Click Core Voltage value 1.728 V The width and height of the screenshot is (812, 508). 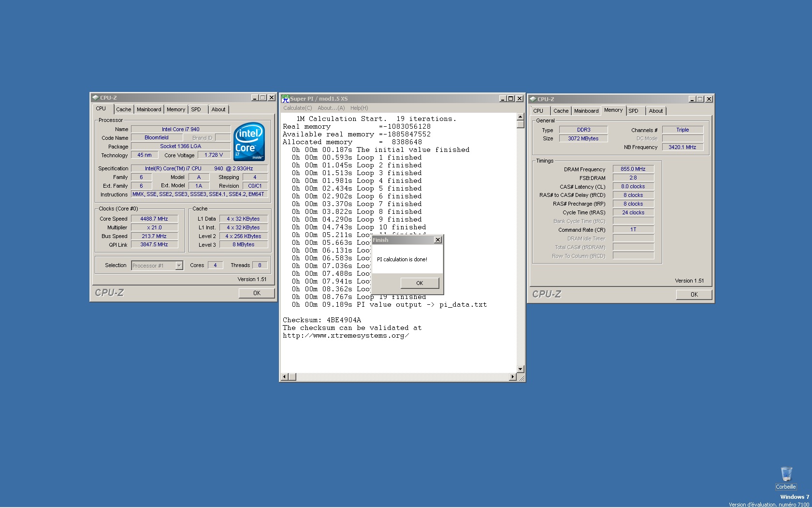point(214,155)
